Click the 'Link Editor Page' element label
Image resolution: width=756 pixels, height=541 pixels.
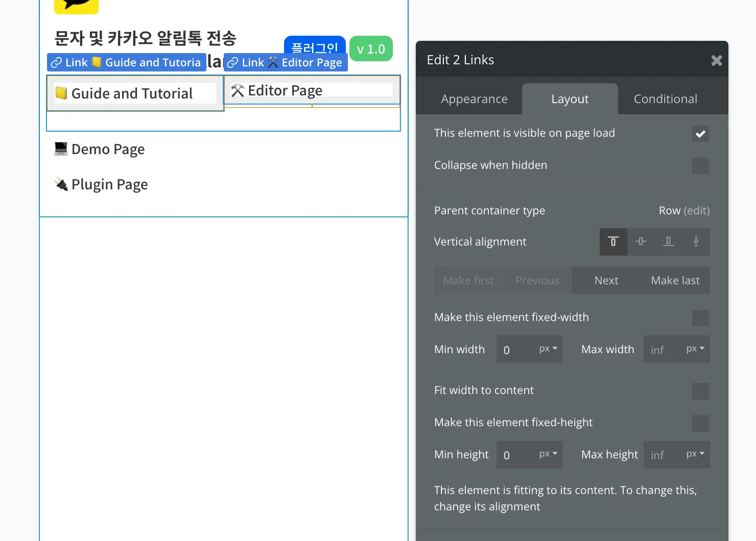click(x=286, y=62)
